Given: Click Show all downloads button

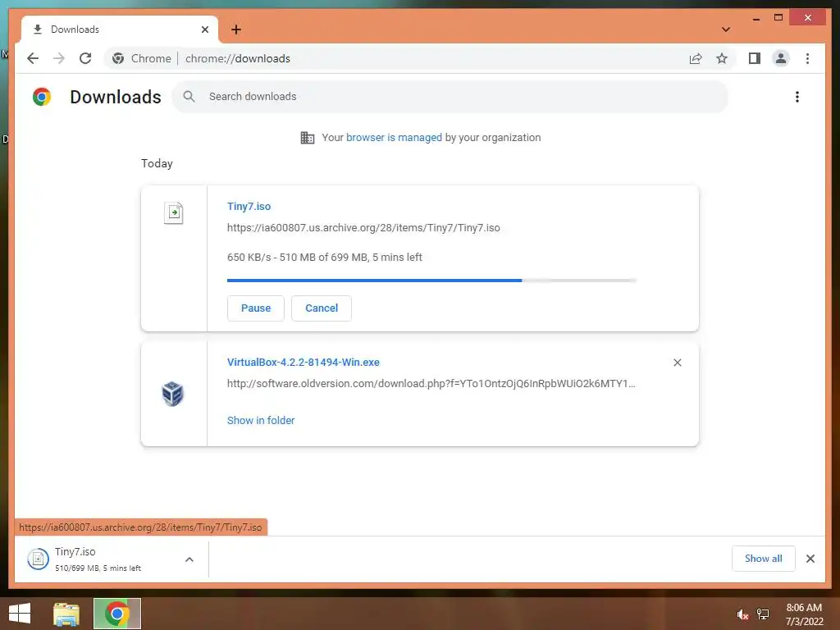Looking at the screenshot, I should click(764, 559).
